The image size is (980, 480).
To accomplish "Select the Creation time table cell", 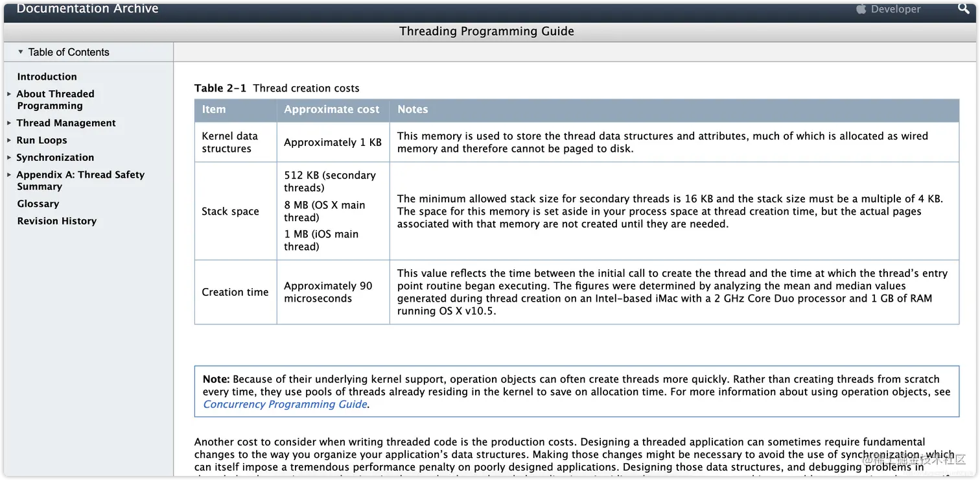I will pyautogui.click(x=235, y=292).
